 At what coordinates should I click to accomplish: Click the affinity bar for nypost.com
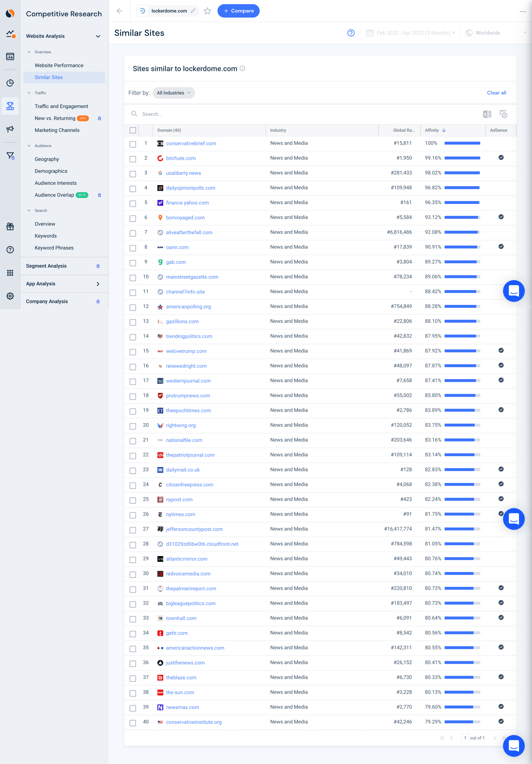pos(462,499)
